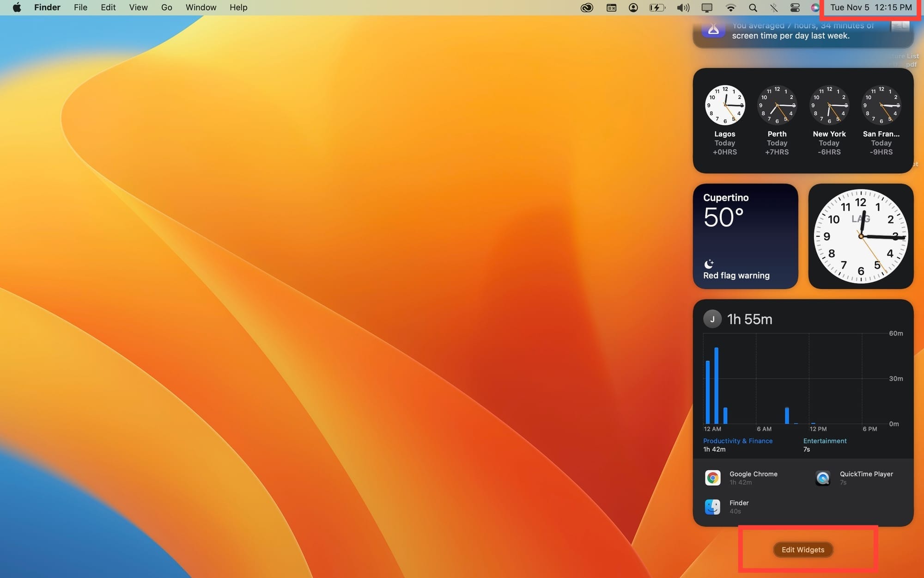Launch Siri from the menu bar

815,7
